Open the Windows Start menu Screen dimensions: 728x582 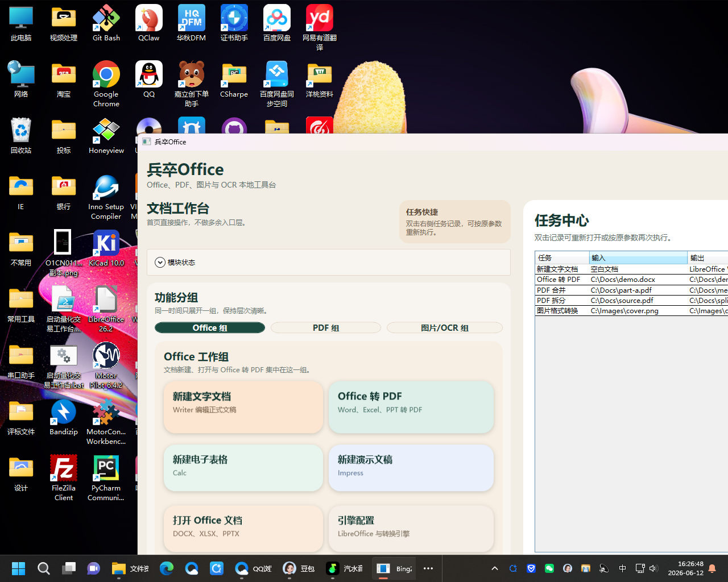pyautogui.click(x=19, y=568)
